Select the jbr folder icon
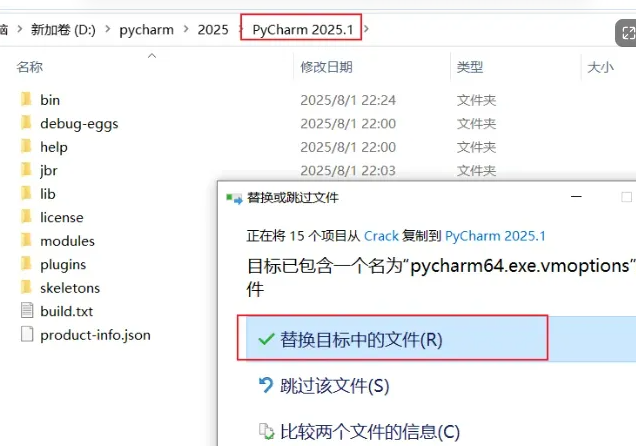The width and height of the screenshot is (636, 446). pos(26,170)
